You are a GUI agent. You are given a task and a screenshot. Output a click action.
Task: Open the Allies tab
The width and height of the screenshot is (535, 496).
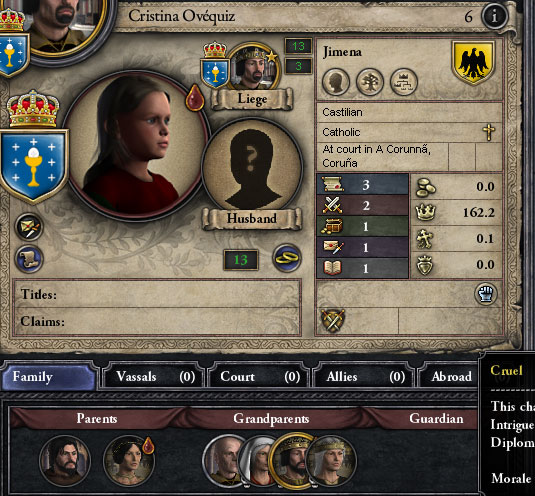364,377
